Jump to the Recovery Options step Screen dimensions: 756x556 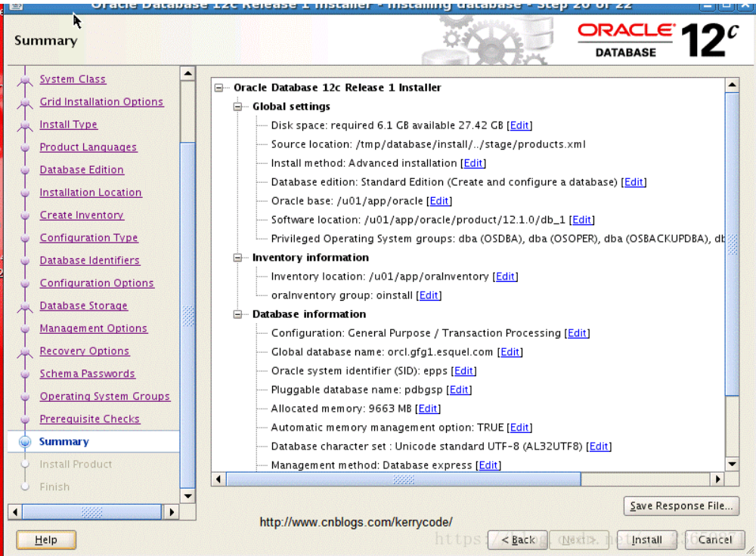85,351
